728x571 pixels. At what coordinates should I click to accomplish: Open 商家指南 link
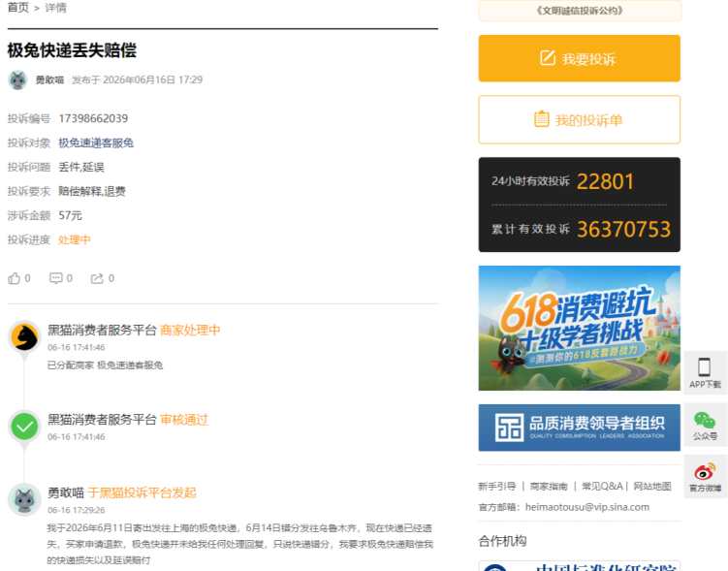(x=549, y=487)
